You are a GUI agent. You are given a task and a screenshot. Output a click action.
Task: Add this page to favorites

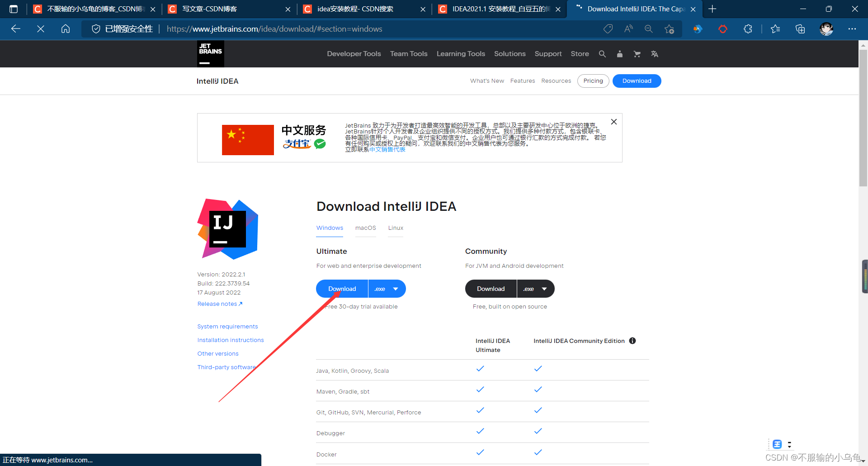tap(670, 29)
